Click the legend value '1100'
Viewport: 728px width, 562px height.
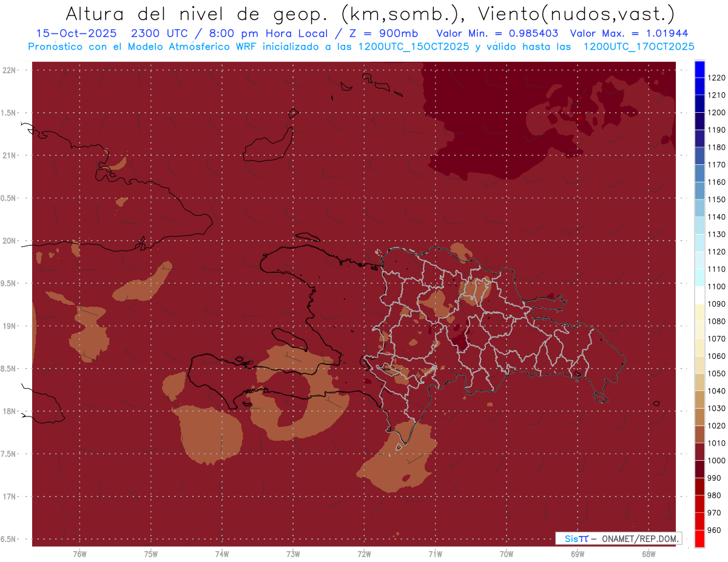[x=718, y=286]
